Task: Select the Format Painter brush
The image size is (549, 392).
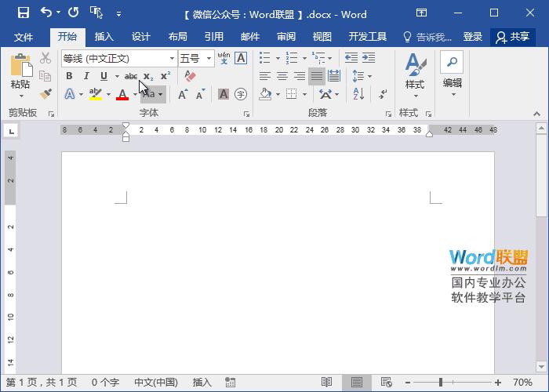Action: click(x=45, y=94)
